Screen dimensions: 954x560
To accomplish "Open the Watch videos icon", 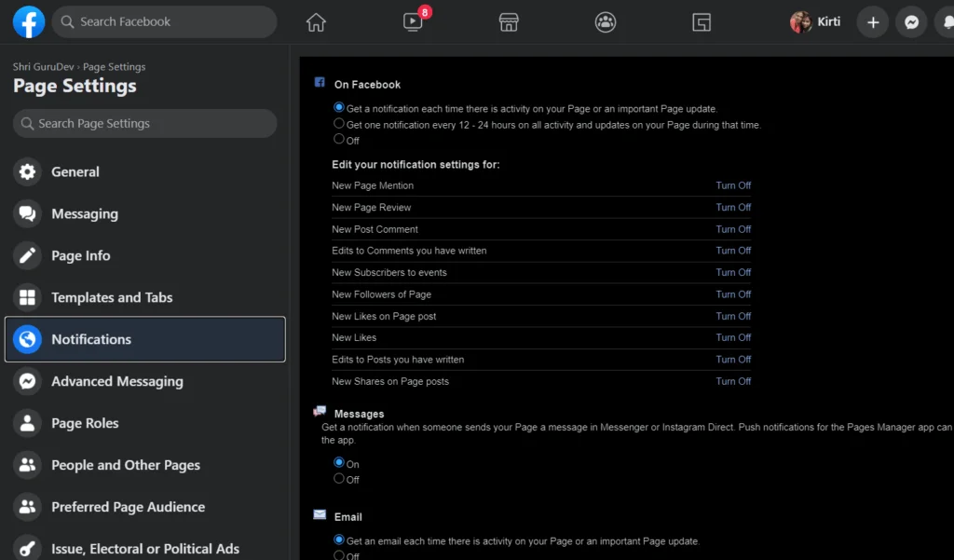I will pyautogui.click(x=414, y=22).
